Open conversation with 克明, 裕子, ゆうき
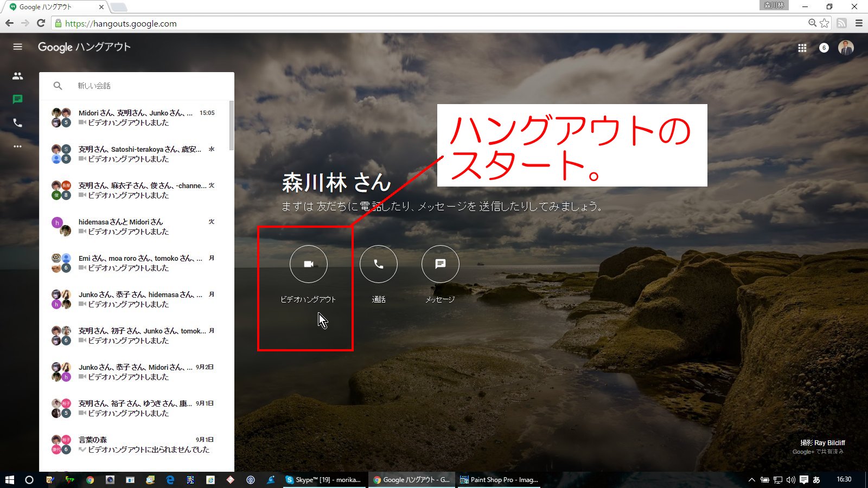 click(135, 408)
